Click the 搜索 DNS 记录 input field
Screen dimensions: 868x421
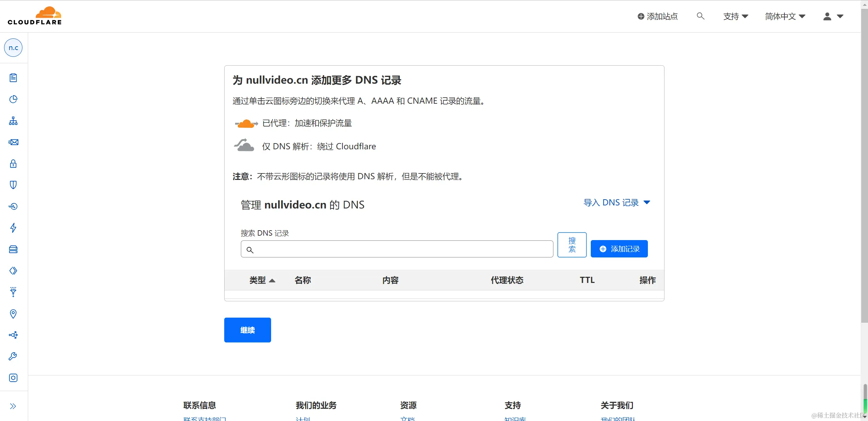click(401, 250)
